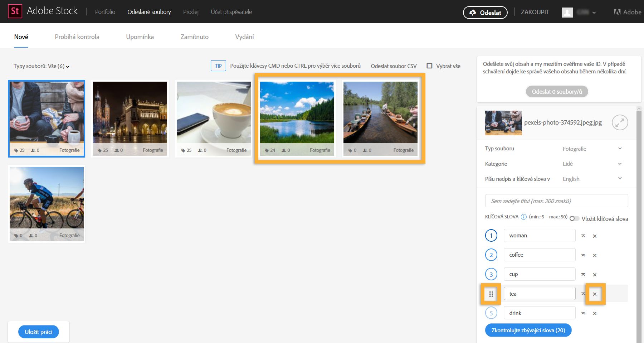
Task: Open the keywords info icon
Action: [524, 217]
